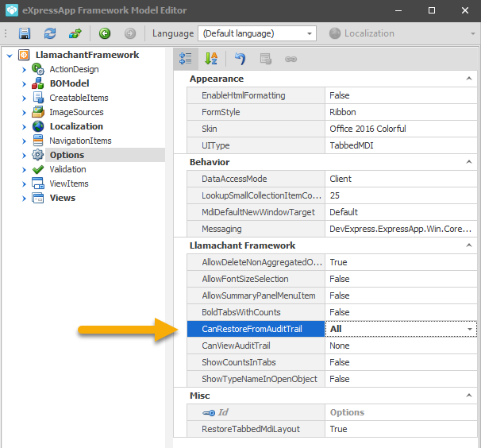Click the DataAccessMode Client value

click(401, 179)
